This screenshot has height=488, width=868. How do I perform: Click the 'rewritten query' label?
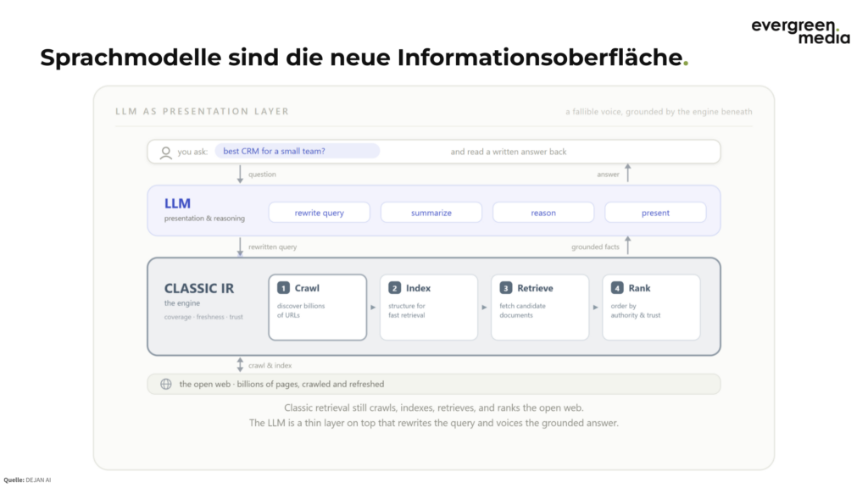272,247
